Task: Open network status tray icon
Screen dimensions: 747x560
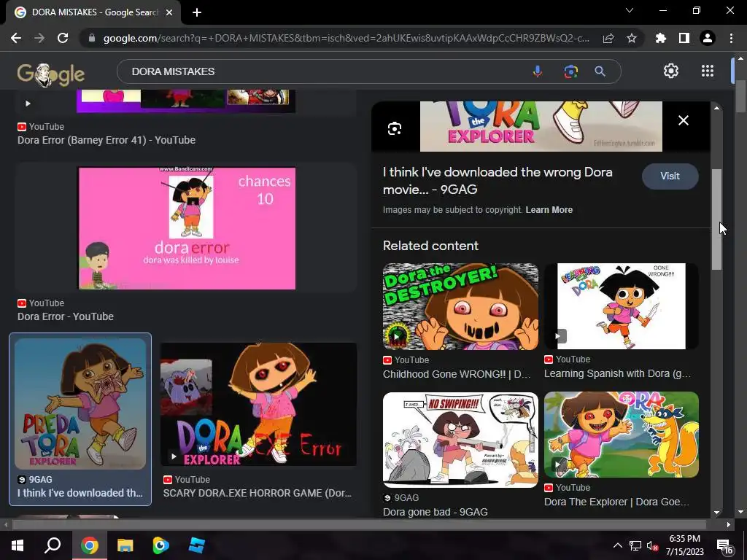Action: (x=635, y=545)
